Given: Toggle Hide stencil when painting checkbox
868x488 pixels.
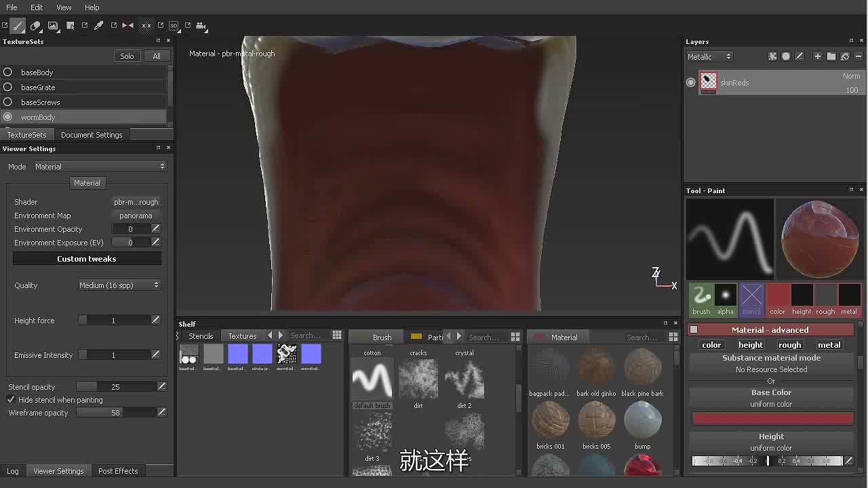Looking at the screenshot, I should pyautogui.click(x=11, y=400).
